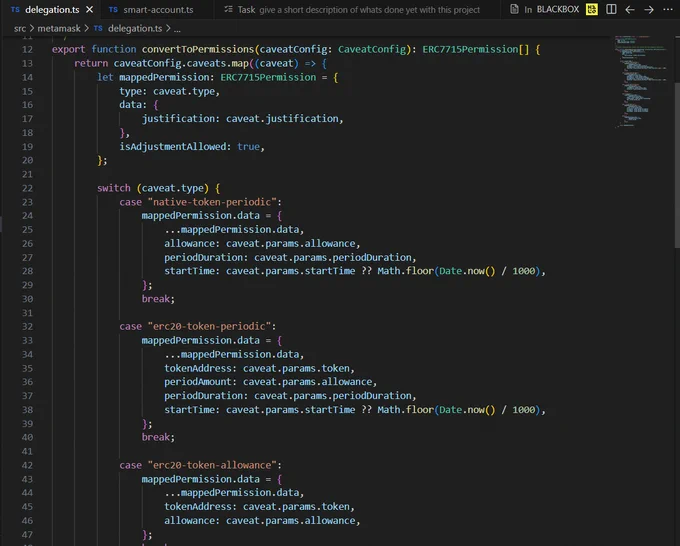Click 'export' keyword on line 12
The image size is (680, 546).
click(69, 49)
